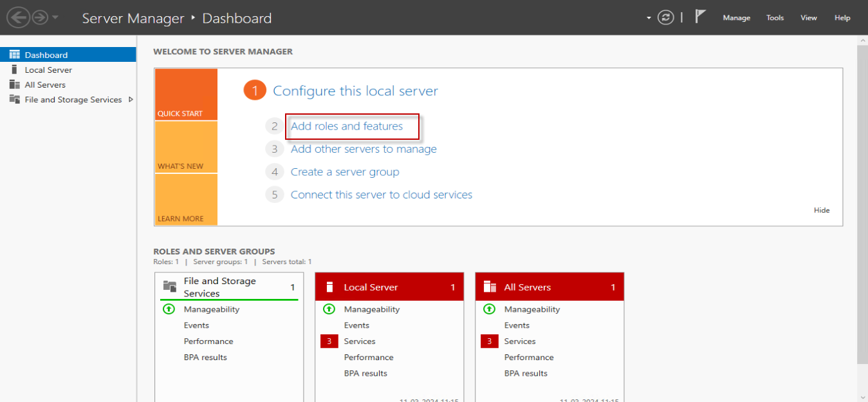Click the Dashboard icon in sidebar
Screen dimensions: 868x402
14,55
